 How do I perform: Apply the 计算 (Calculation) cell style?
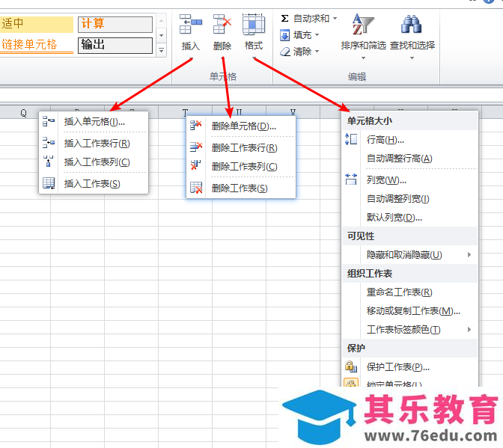click(115, 25)
